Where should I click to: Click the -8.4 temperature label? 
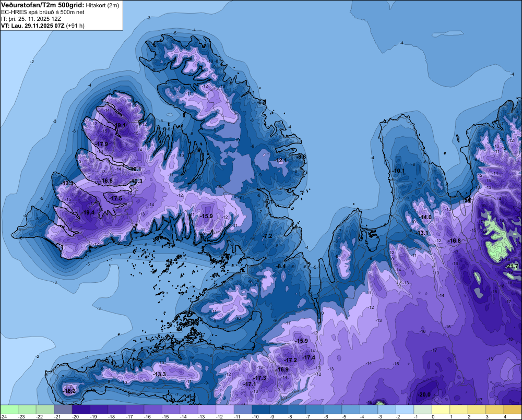click(281, 266)
